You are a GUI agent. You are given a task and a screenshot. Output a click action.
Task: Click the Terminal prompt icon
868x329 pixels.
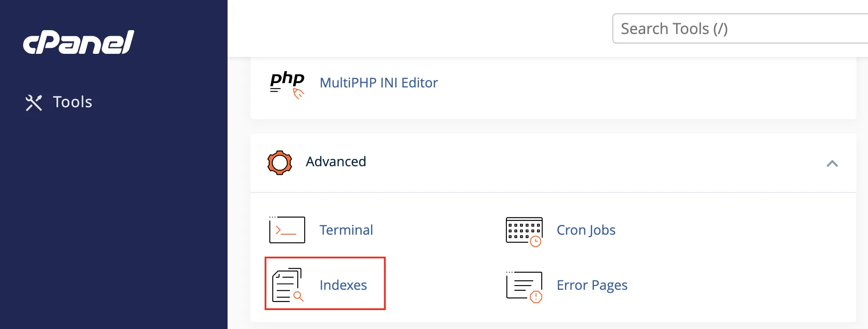pyautogui.click(x=287, y=230)
